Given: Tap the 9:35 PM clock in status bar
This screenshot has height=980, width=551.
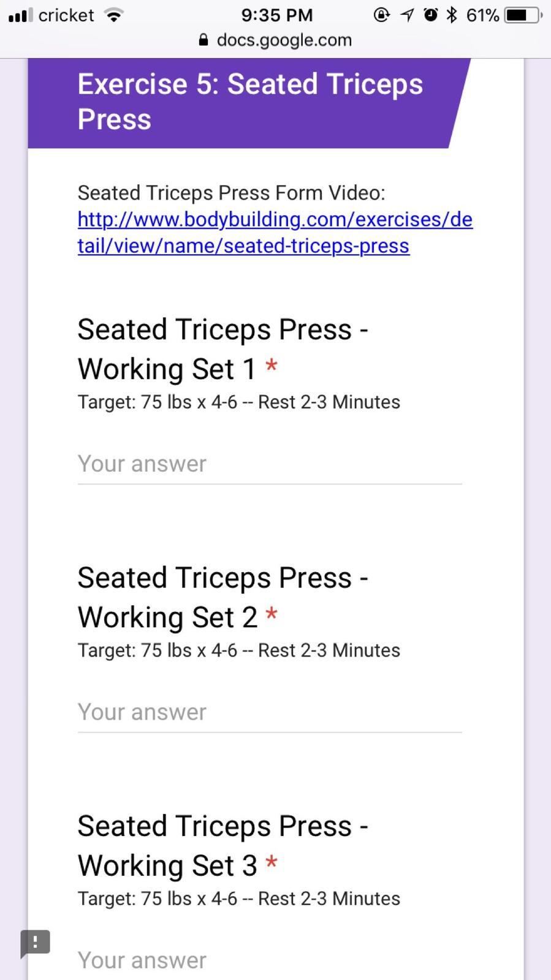Looking at the screenshot, I should (x=277, y=15).
